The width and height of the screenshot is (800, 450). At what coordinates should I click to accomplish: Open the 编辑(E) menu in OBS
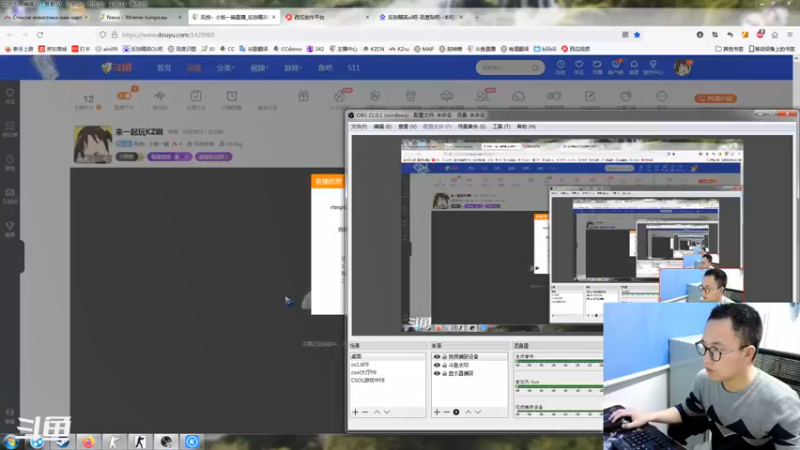coord(383,127)
